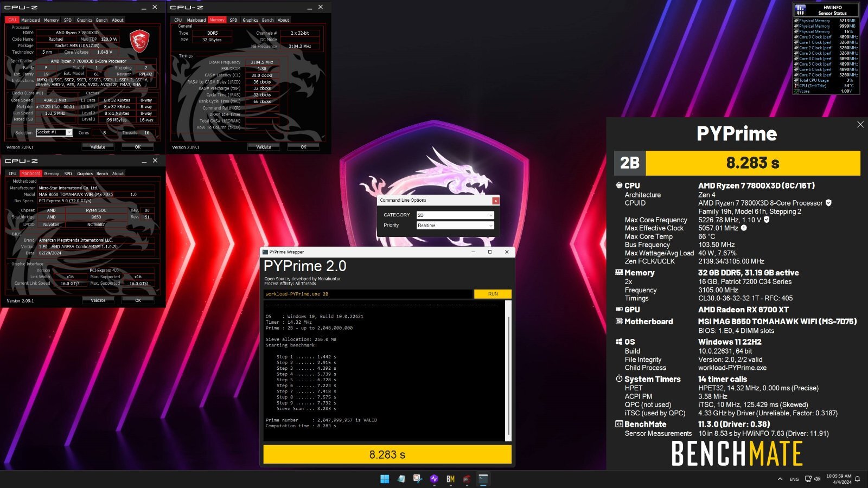Open the Socket #1 selection dropdown
The image size is (868, 488).
[54, 132]
